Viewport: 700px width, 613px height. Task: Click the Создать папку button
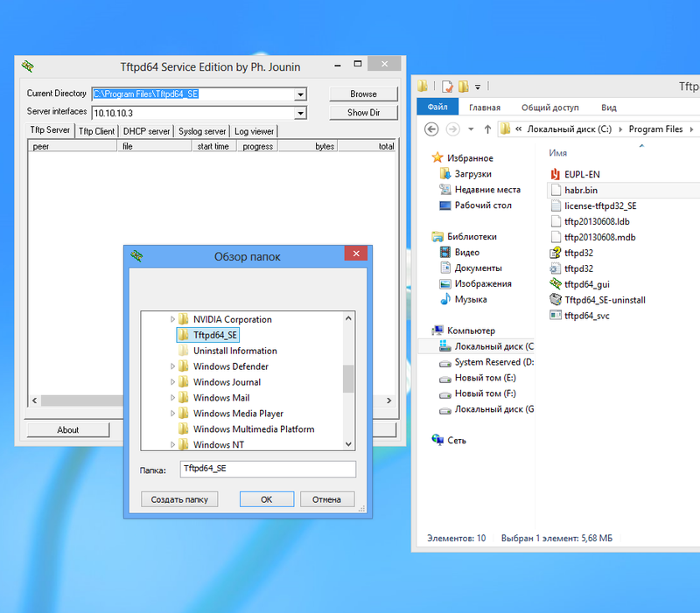179,499
